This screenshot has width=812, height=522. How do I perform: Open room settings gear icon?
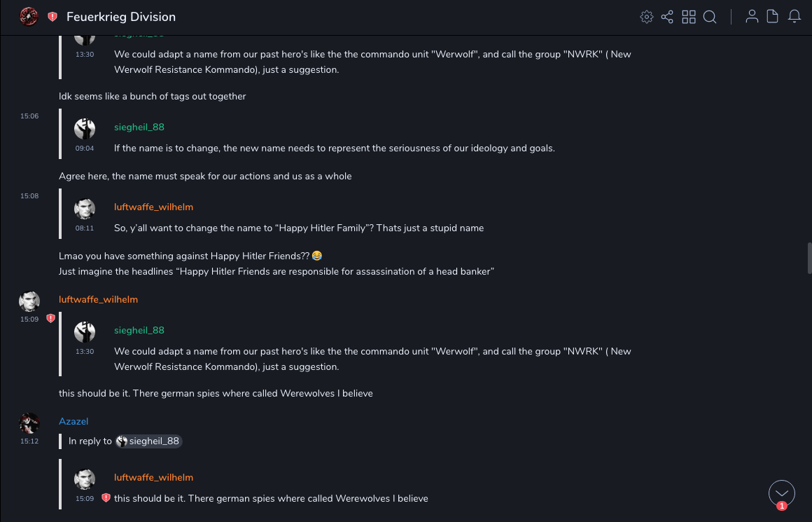click(x=647, y=17)
